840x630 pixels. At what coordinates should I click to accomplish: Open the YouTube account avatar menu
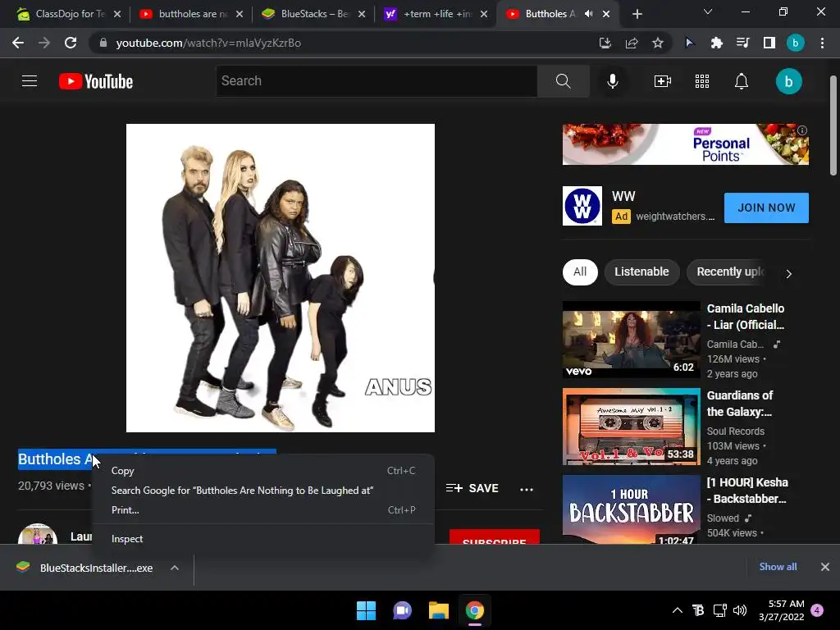788,81
